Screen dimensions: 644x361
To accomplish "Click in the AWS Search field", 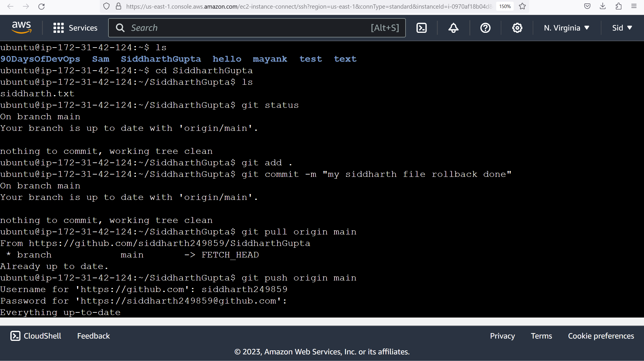I will pyautogui.click(x=257, y=28).
